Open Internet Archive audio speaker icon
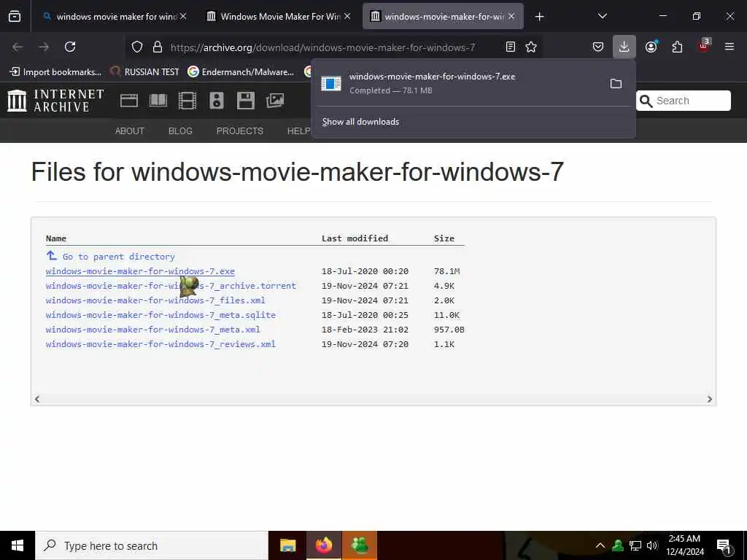 (216, 101)
